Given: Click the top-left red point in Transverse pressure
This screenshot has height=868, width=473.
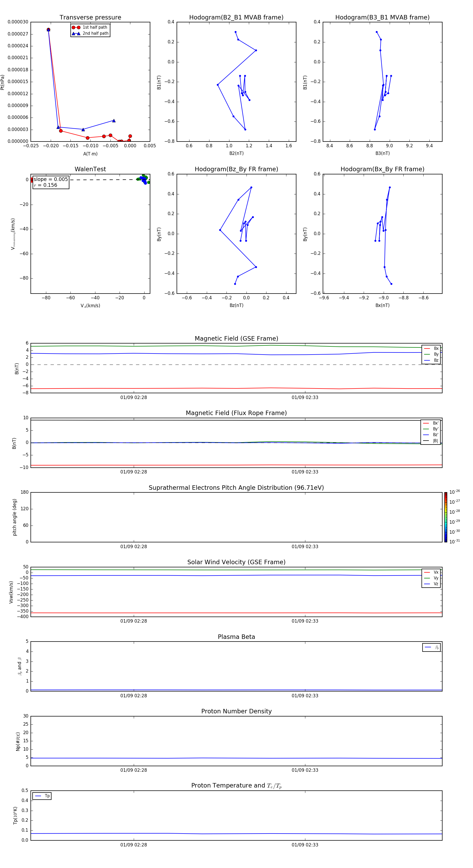Looking at the screenshot, I should coord(48,30).
